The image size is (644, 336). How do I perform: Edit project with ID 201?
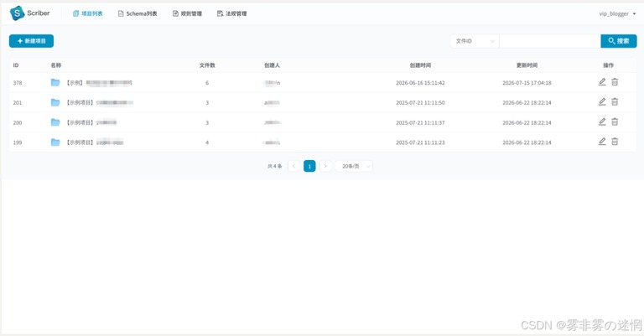point(602,101)
